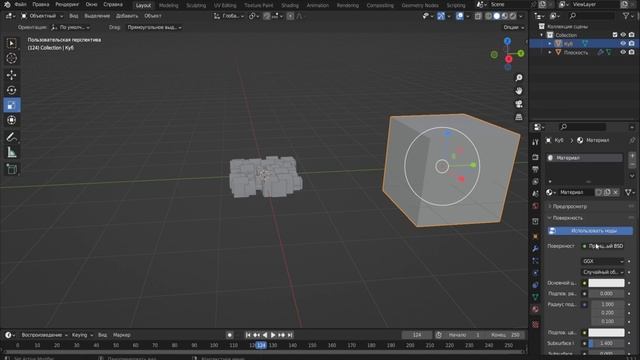Hide the Collection in viewport
This screenshot has height=360, width=640.
pyautogui.click(x=623, y=35)
